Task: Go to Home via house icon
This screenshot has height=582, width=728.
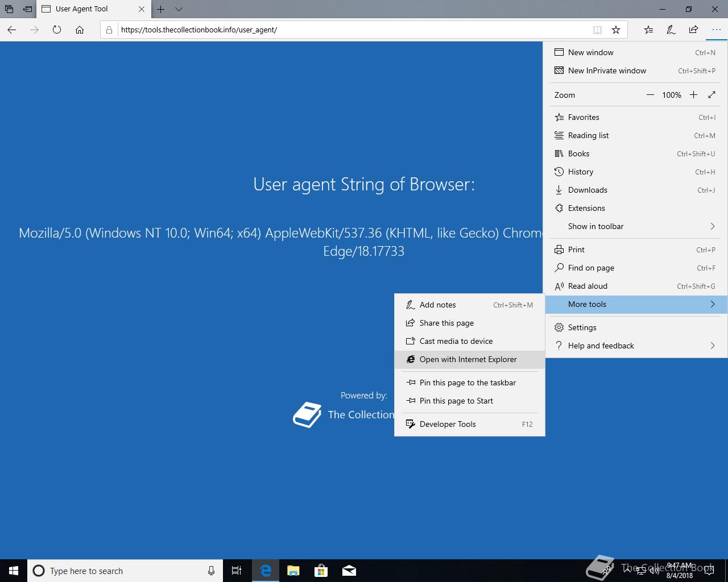Action: [80, 30]
